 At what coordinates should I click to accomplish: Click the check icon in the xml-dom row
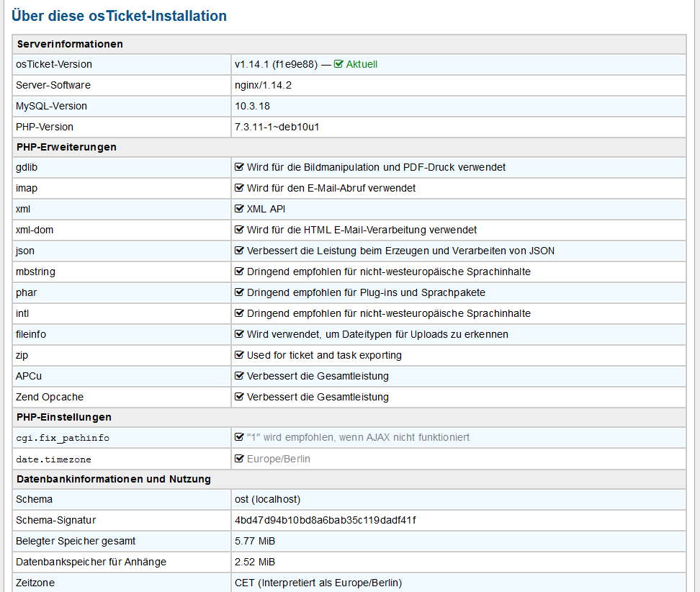[239, 230]
